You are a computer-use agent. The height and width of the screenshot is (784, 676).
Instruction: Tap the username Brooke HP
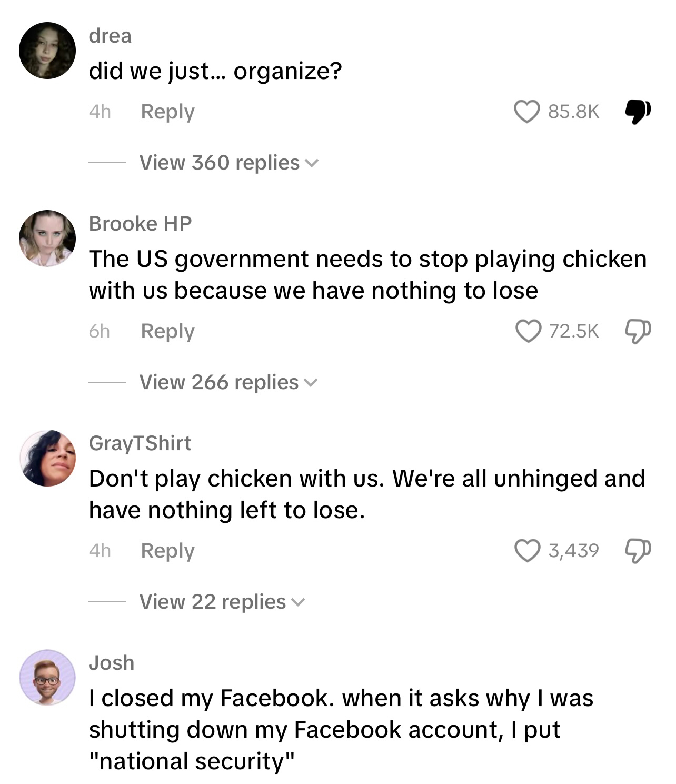140,224
